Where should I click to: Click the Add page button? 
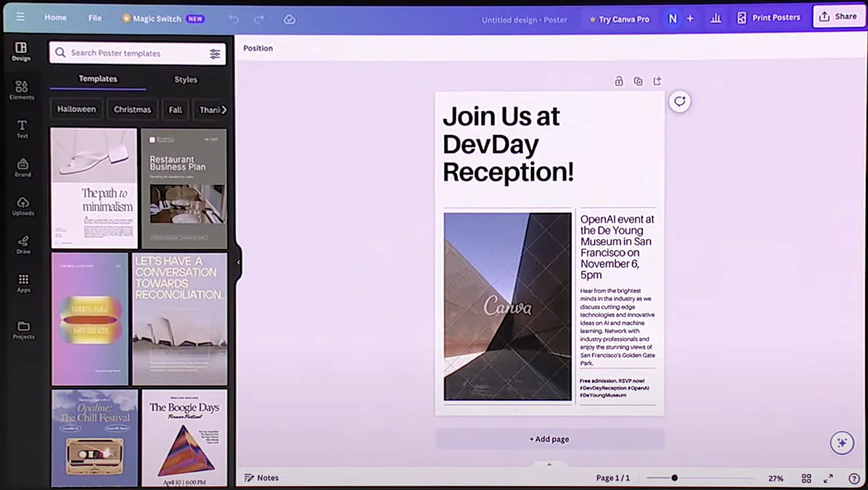[x=550, y=439]
